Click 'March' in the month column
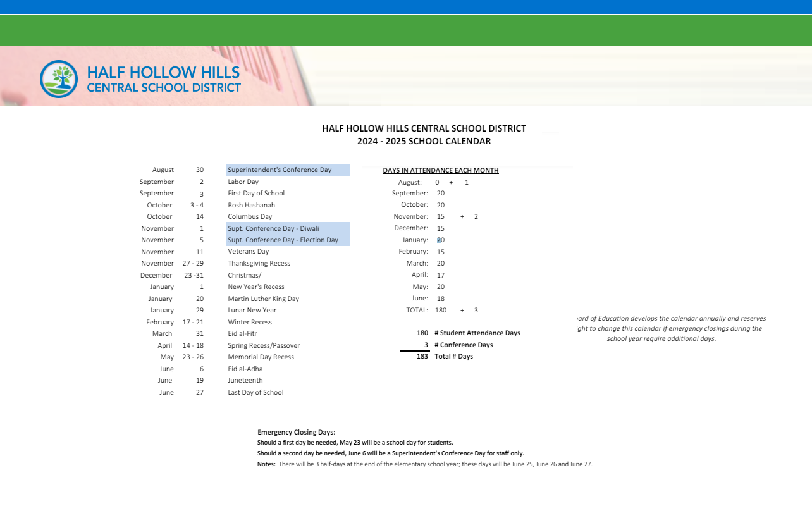Screen dimensions: 812x518 (162, 334)
